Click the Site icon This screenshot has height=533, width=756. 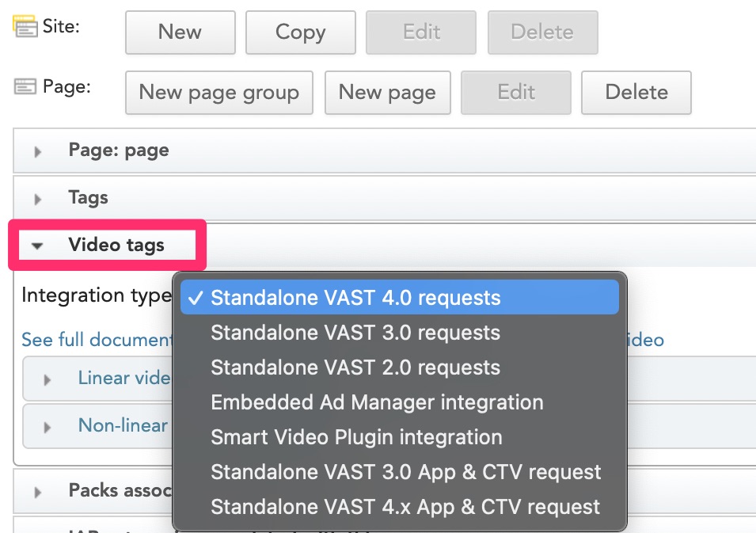coord(25,28)
